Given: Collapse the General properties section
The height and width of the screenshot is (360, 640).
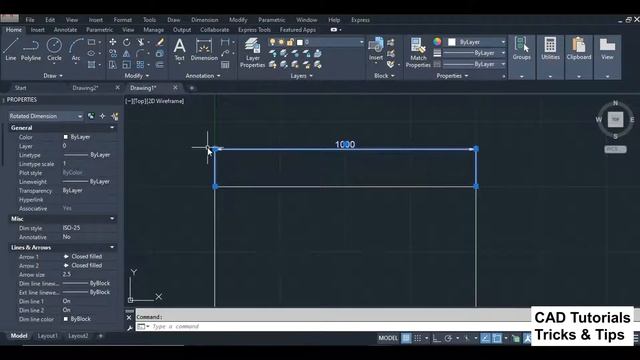Looking at the screenshot, I should [112, 128].
